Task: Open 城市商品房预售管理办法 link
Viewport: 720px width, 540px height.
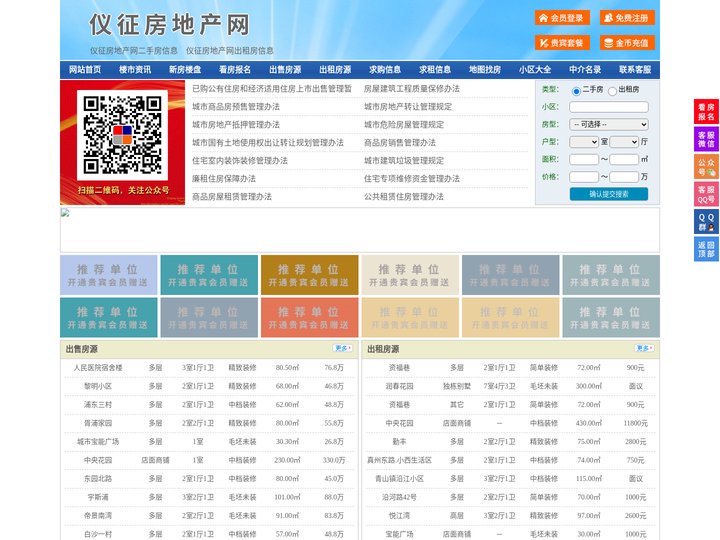Action: coord(236,107)
